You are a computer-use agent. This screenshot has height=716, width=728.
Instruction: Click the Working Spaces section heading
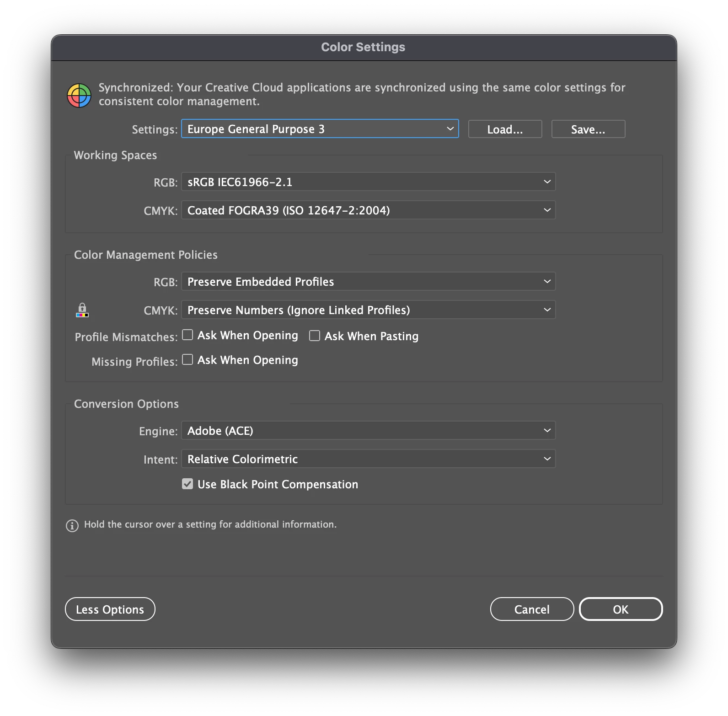(116, 155)
